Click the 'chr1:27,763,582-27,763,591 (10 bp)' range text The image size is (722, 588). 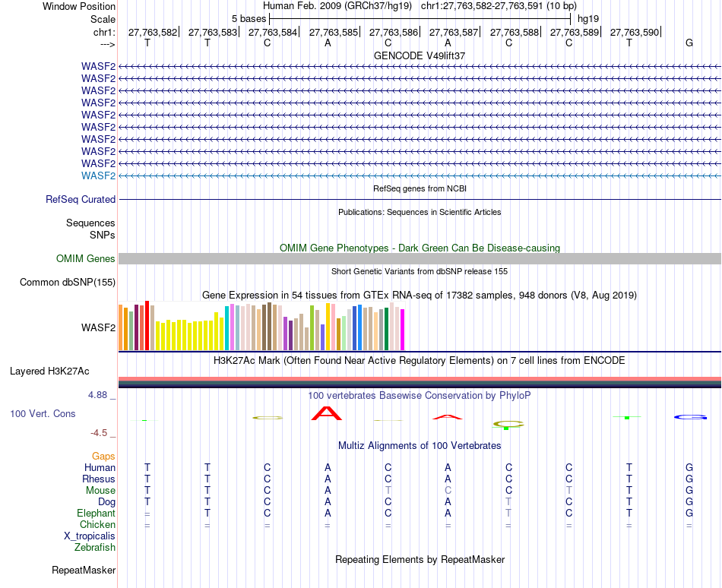click(499, 6)
